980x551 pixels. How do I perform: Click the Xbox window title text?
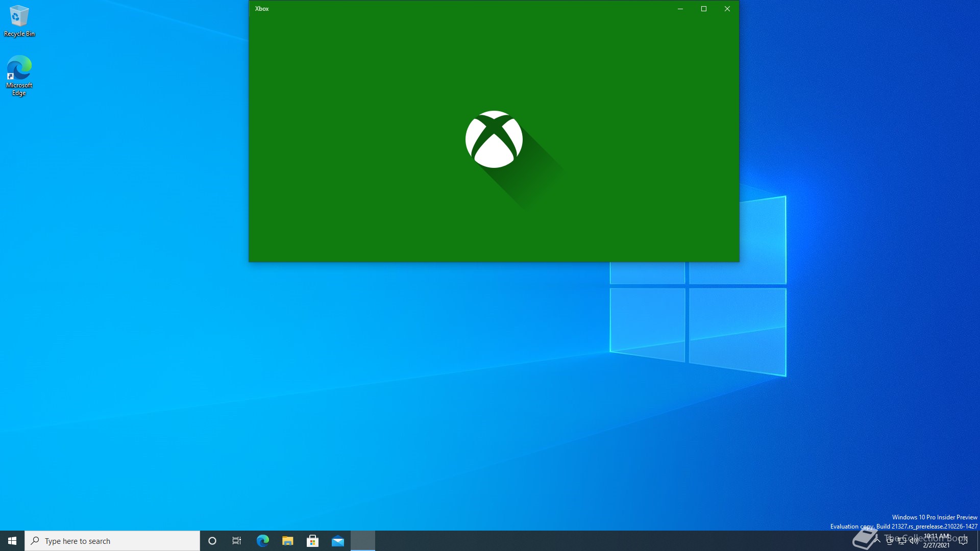[x=262, y=9]
